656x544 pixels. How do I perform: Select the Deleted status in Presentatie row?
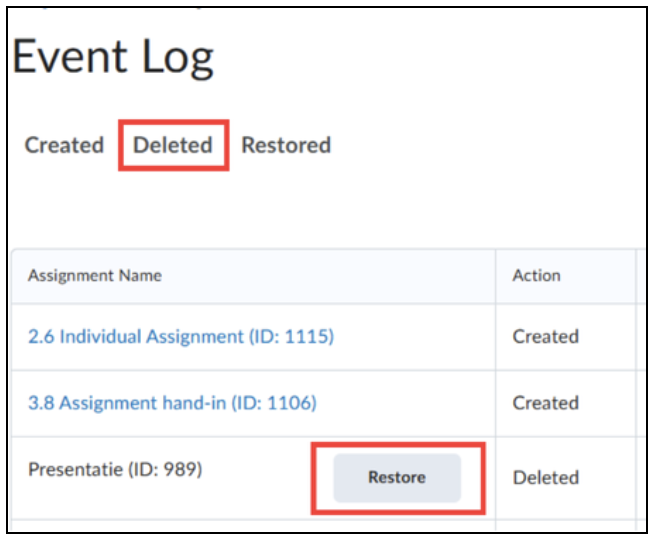pyautogui.click(x=546, y=477)
